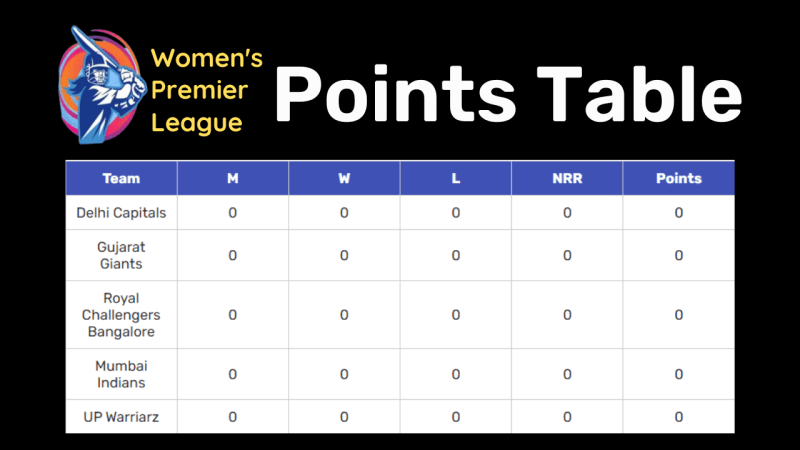This screenshot has height=450, width=800.
Task: Select Mumbai Indians points value
Action: (679, 374)
